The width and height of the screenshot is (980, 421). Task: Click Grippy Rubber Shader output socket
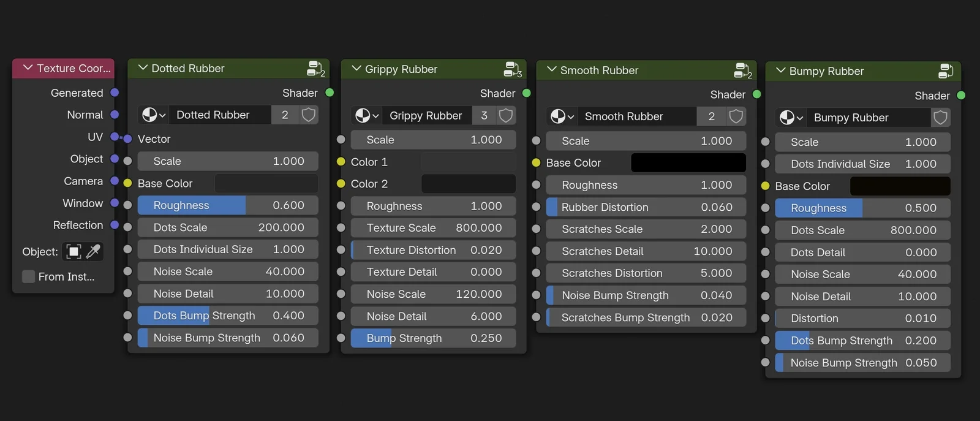pos(527,93)
